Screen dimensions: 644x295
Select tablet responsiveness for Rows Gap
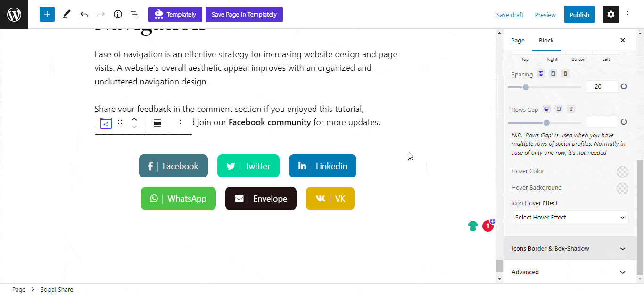click(559, 109)
